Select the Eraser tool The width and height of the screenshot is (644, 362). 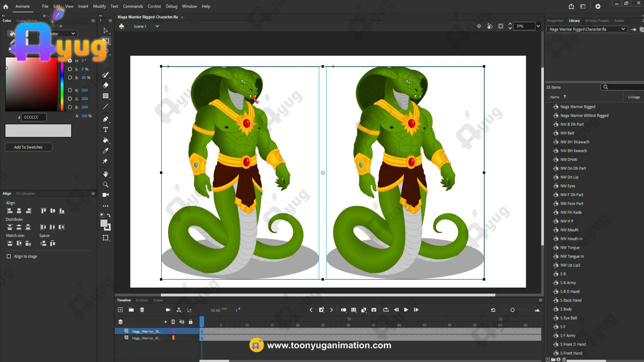106,85
